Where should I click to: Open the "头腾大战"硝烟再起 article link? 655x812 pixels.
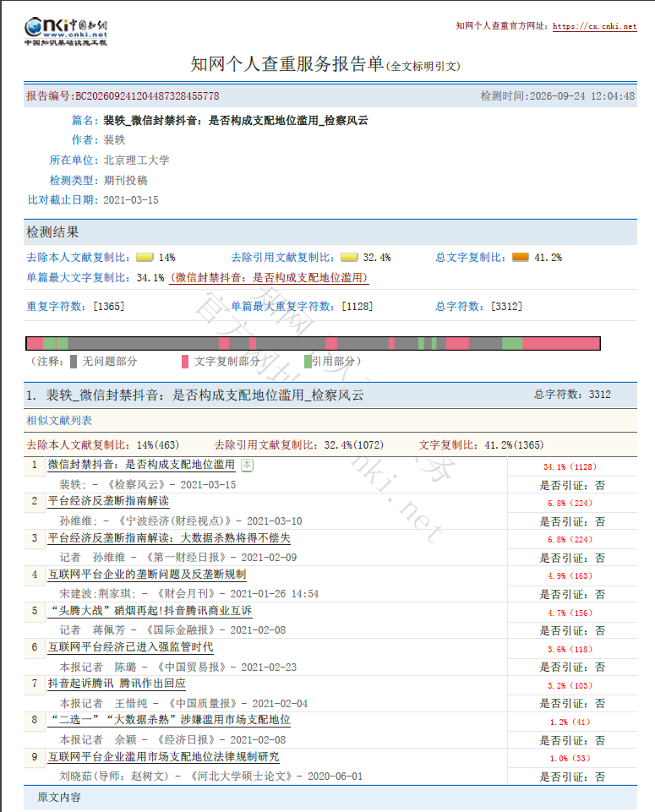pyautogui.click(x=150, y=611)
